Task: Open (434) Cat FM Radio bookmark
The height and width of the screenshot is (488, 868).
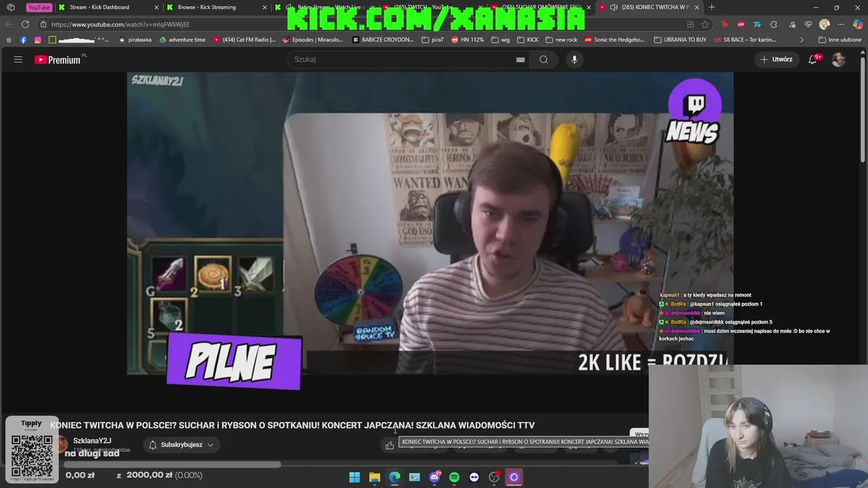Action: (244, 40)
